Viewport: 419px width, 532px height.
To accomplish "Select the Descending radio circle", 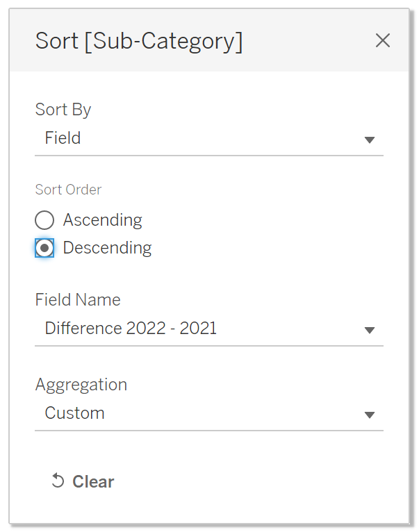I will [44, 249].
